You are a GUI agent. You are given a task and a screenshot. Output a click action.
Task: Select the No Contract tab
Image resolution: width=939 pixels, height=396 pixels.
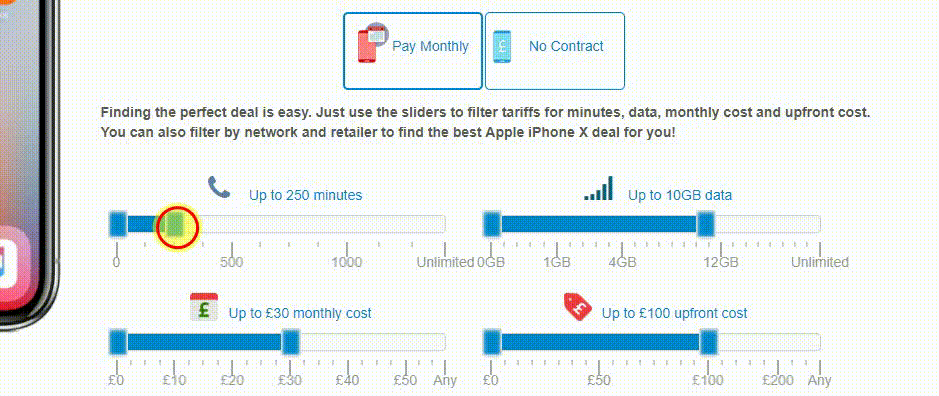(x=555, y=51)
